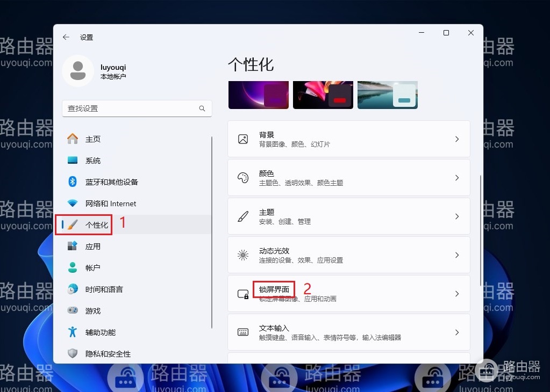Open 时间和语言 category
This screenshot has width=550, height=392.
click(x=136, y=289)
